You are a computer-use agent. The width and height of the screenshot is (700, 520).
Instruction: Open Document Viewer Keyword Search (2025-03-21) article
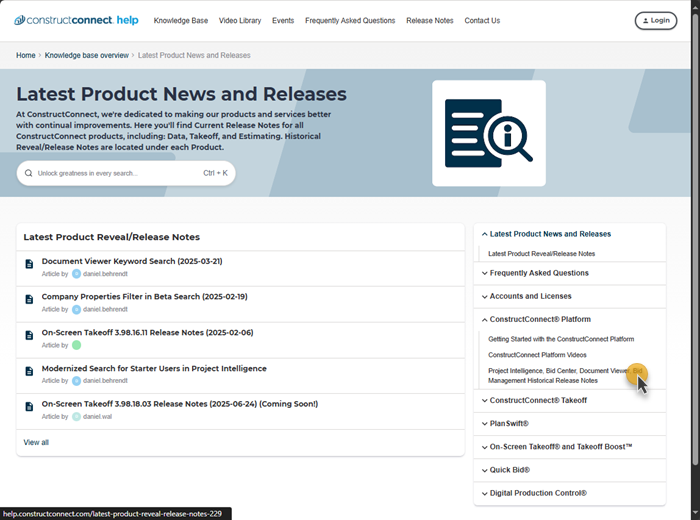coord(132,261)
